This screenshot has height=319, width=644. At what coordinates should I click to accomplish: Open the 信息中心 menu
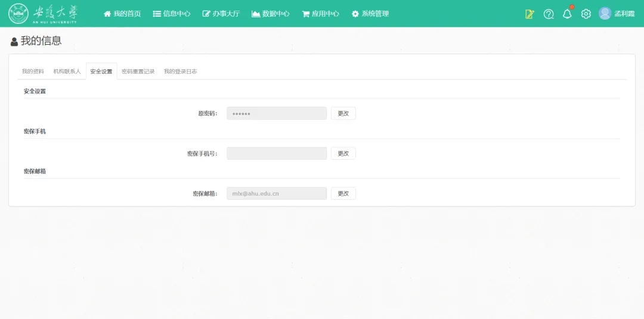[x=171, y=14]
